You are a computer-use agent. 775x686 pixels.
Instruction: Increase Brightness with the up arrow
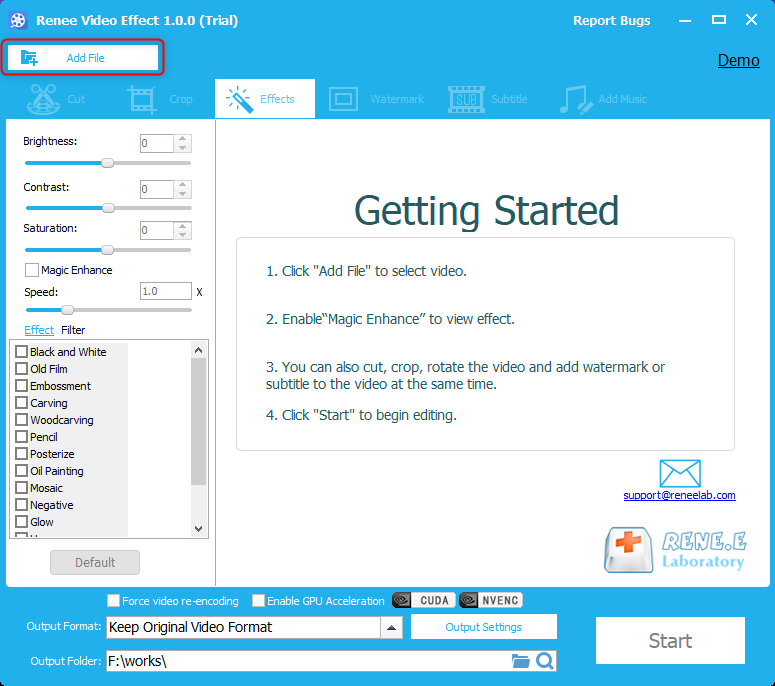click(182, 140)
